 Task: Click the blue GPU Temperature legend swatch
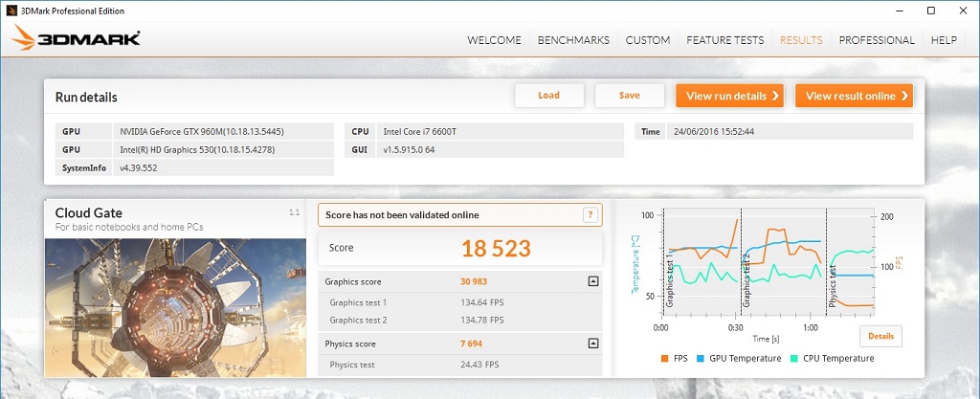(x=701, y=359)
